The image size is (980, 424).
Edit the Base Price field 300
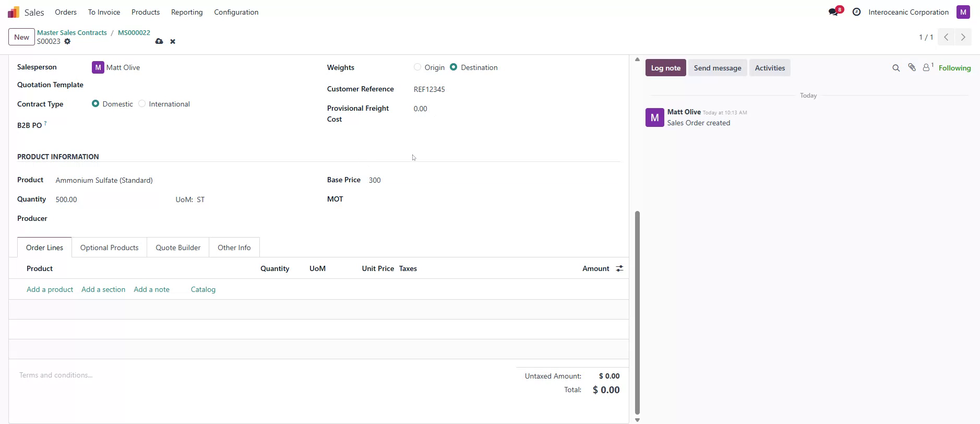tap(493, 180)
